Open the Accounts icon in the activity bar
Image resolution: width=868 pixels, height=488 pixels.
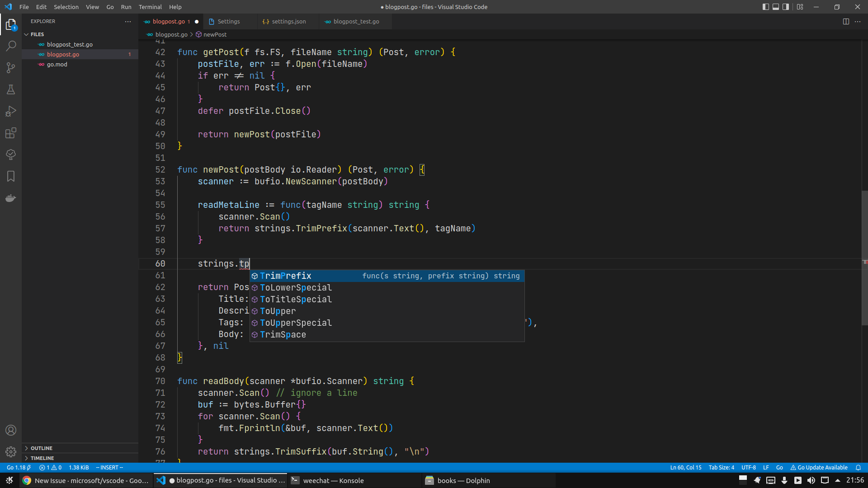[x=11, y=430]
